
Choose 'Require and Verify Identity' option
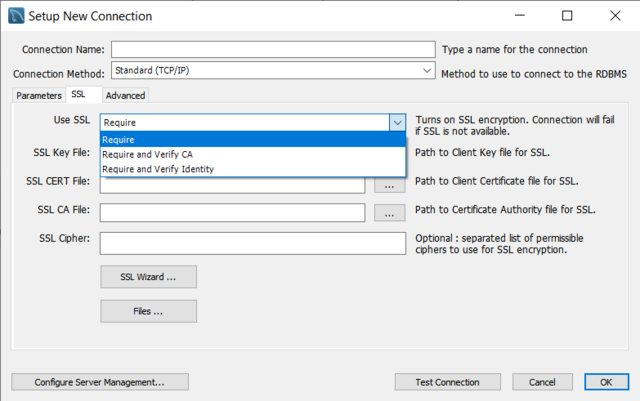click(252, 169)
